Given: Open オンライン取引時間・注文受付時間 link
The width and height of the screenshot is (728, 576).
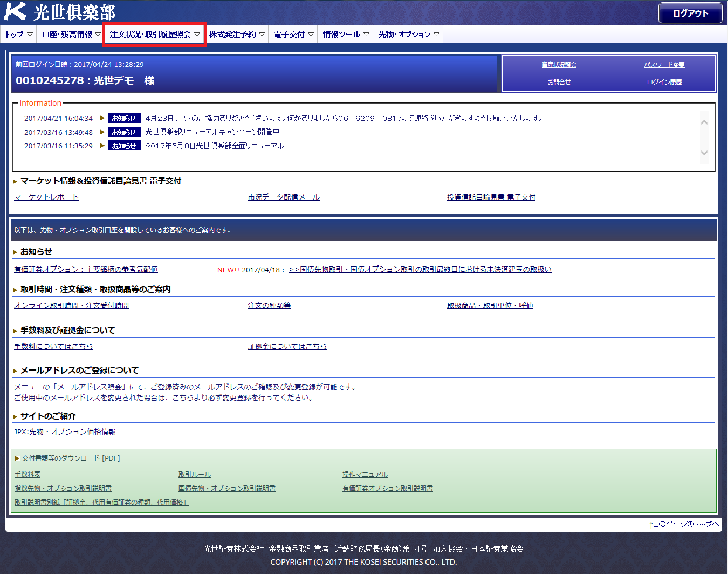Looking at the screenshot, I should (x=71, y=305).
